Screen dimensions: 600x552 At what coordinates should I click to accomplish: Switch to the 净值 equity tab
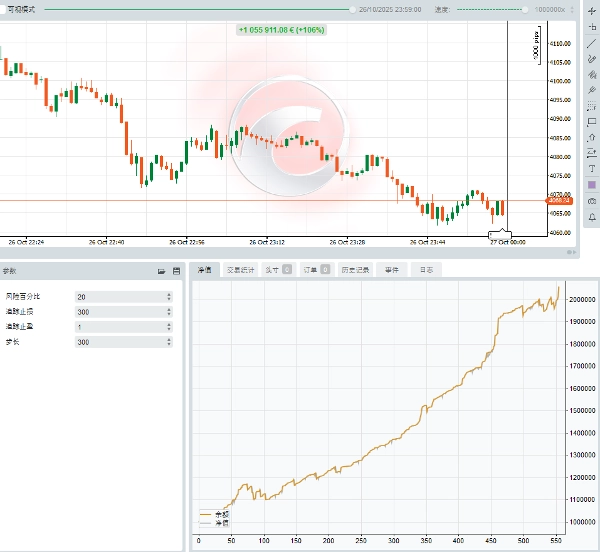(x=204, y=270)
